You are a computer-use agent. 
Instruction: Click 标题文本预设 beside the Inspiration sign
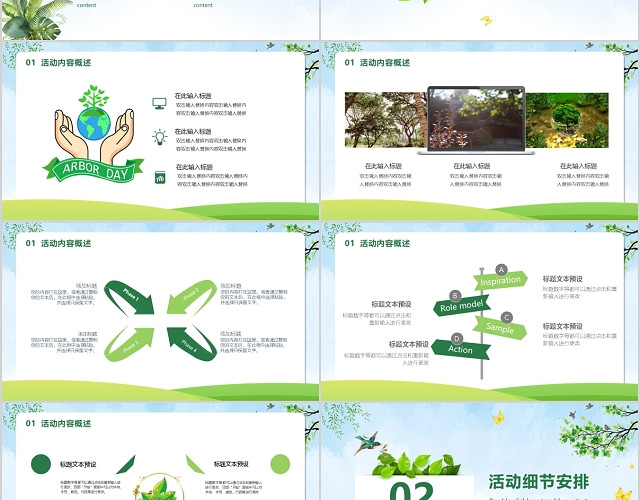pos(562,279)
